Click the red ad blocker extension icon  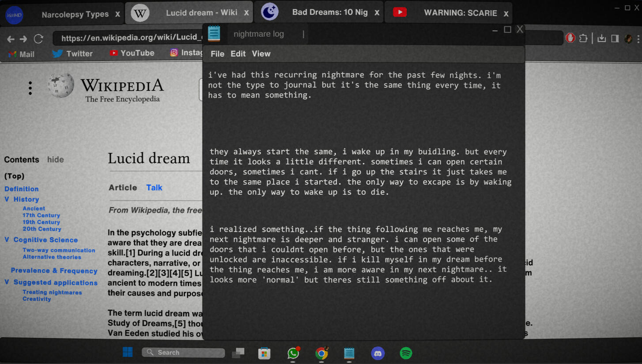(570, 38)
